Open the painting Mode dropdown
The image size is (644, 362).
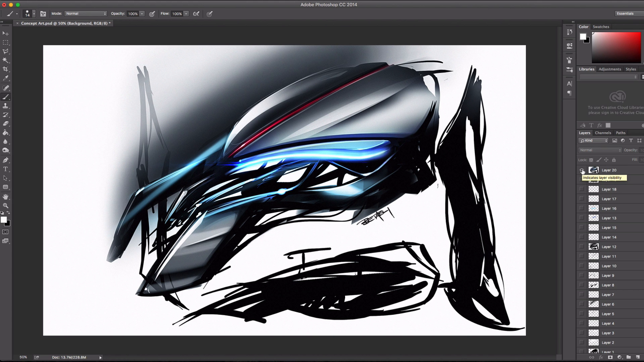(86, 14)
